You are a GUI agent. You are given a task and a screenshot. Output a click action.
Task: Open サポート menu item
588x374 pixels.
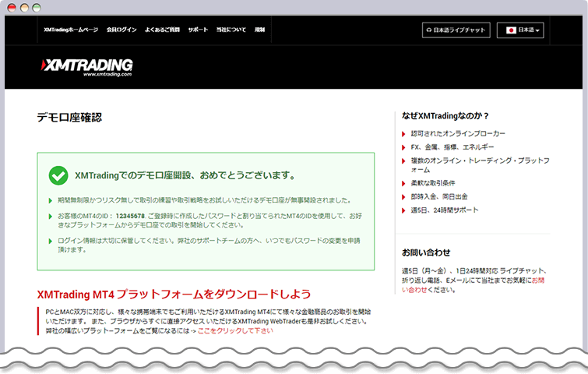tap(198, 30)
